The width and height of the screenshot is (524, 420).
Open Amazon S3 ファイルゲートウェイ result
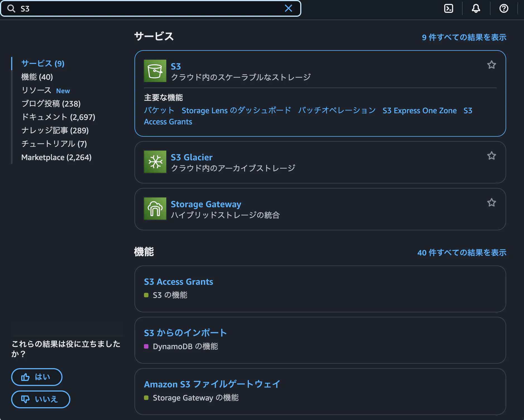click(212, 384)
